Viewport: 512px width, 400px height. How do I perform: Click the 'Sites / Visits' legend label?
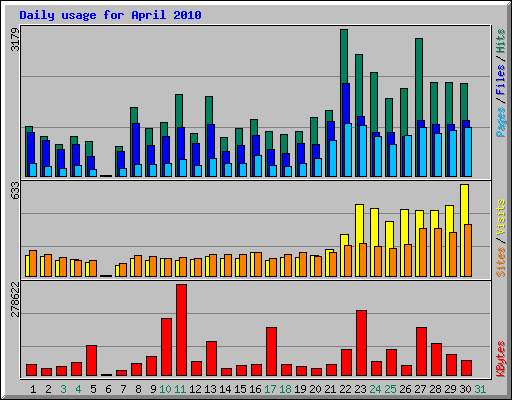tap(501, 238)
